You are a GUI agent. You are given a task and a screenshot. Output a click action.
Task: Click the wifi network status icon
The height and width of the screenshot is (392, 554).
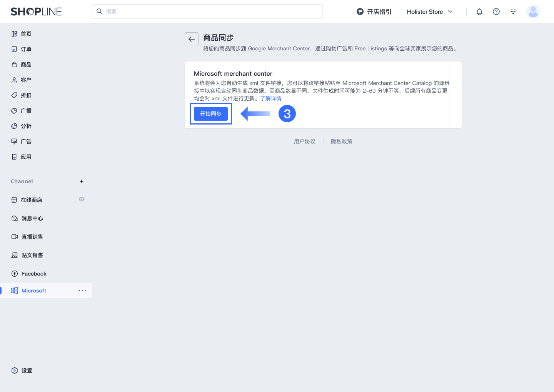pos(513,12)
